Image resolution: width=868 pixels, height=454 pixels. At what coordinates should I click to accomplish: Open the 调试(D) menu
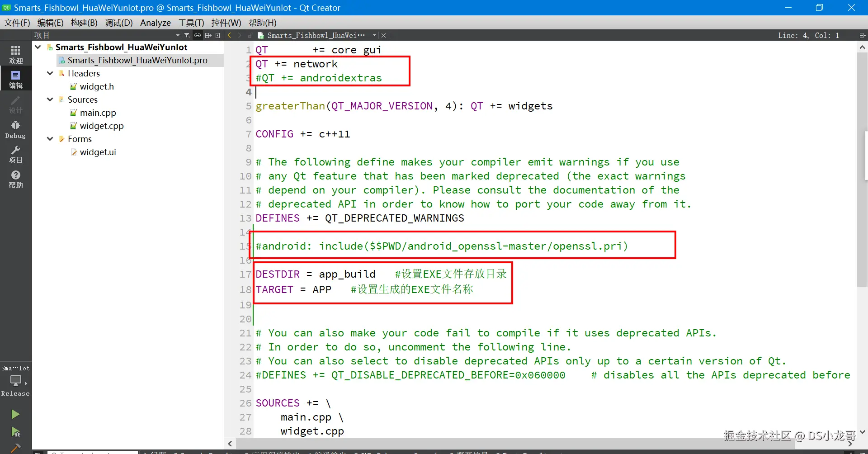119,23
